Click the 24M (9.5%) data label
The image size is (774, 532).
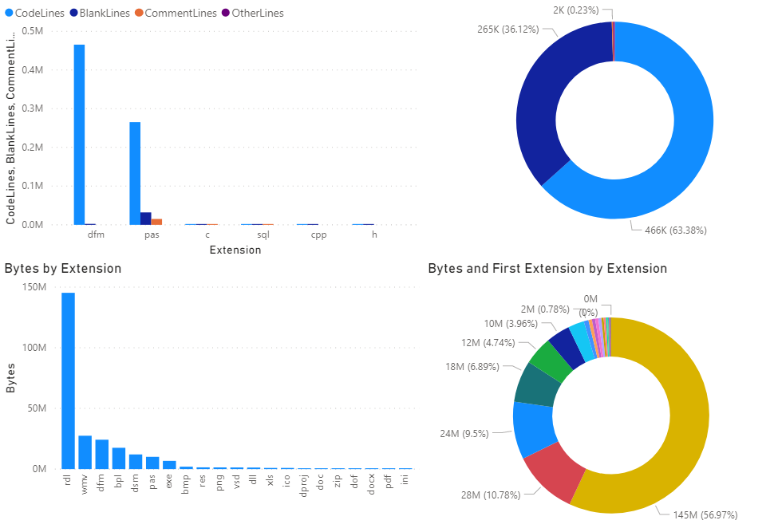(464, 434)
